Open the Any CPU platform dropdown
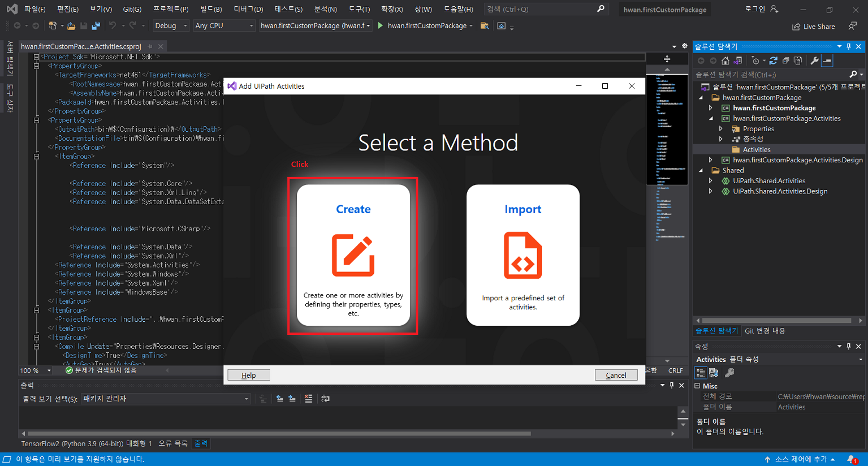Screen dimensions: 868x466 (224, 25)
